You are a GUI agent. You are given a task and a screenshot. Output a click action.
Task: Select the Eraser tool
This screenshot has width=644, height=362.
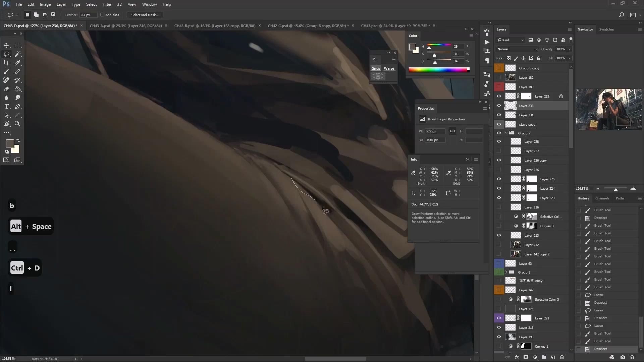pyautogui.click(x=6, y=89)
